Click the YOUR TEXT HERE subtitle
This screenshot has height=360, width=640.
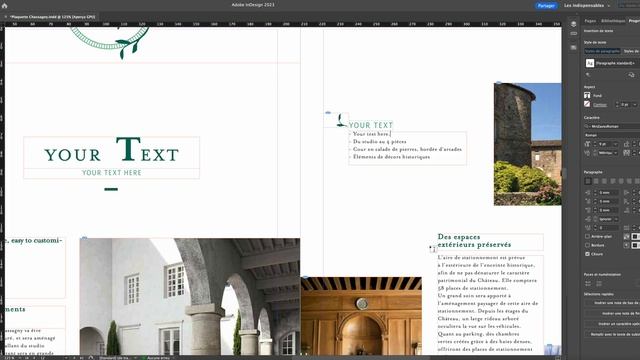click(x=111, y=173)
